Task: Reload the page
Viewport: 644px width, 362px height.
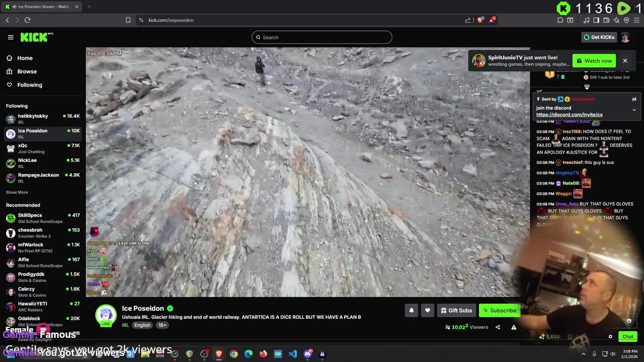Action: pos(27,20)
